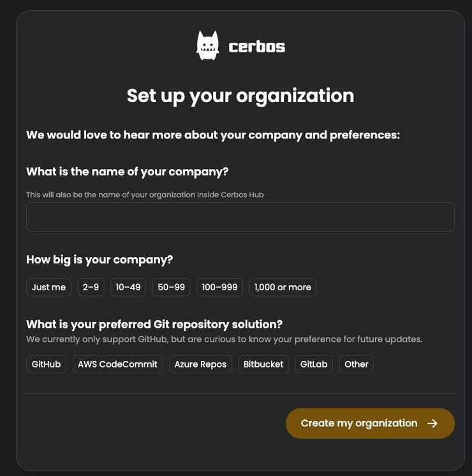
Task: Click the Cerbos mascot logo icon
Action: click(208, 45)
